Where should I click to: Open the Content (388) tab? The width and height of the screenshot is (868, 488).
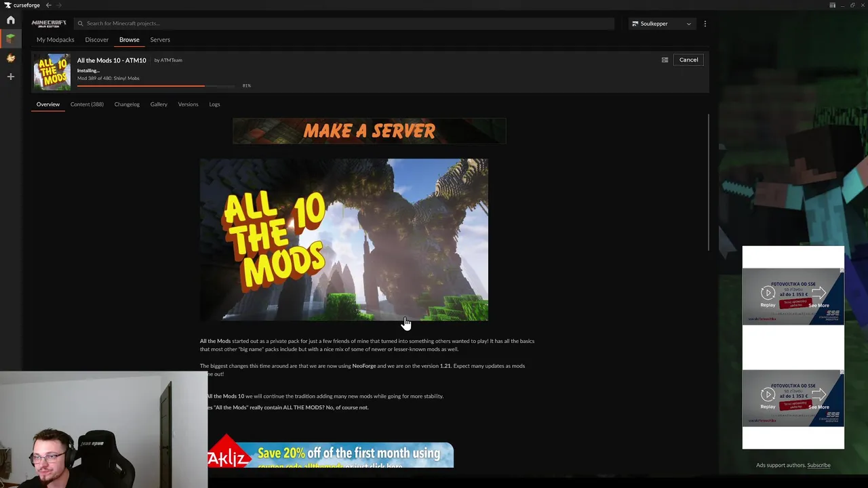pyautogui.click(x=87, y=104)
